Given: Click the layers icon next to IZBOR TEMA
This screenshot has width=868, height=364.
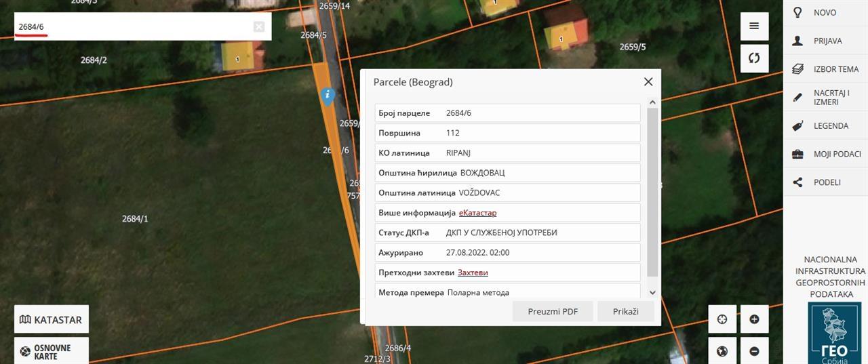Looking at the screenshot, I should point(797,69).
